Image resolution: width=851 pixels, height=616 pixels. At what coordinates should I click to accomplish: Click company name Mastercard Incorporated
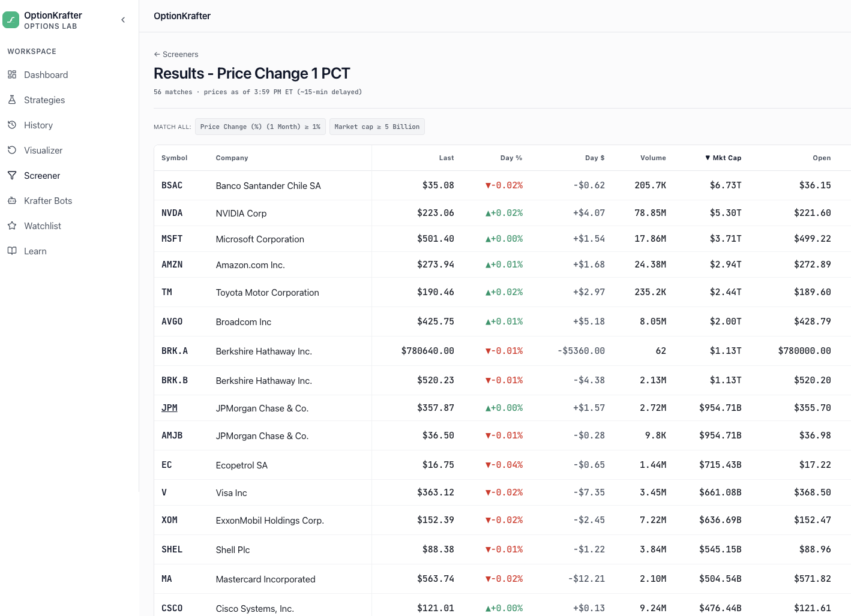pyautogui.click(x=266, y=579)
